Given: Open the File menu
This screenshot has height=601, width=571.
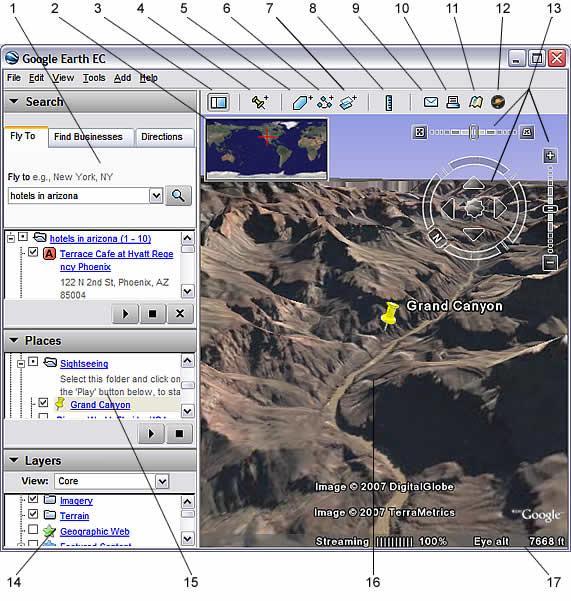Looking at the screenshot, I should click(x=14, y=78).
